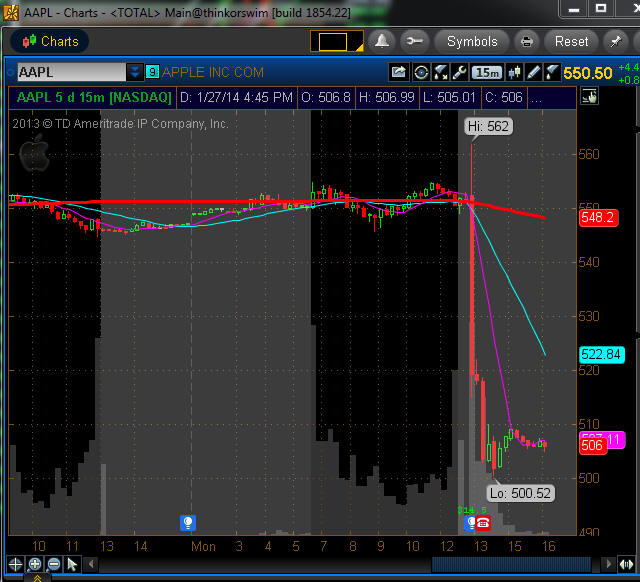Click the zoom in magnifier icon
The width and height of the screenshot is (640, 582).
tap(35, 565)
